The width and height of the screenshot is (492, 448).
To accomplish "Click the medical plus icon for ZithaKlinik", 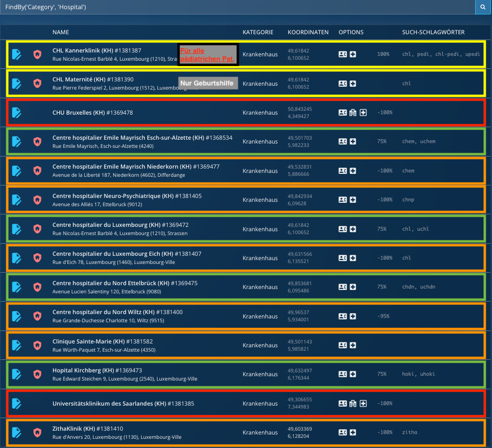I will [353, 432].
